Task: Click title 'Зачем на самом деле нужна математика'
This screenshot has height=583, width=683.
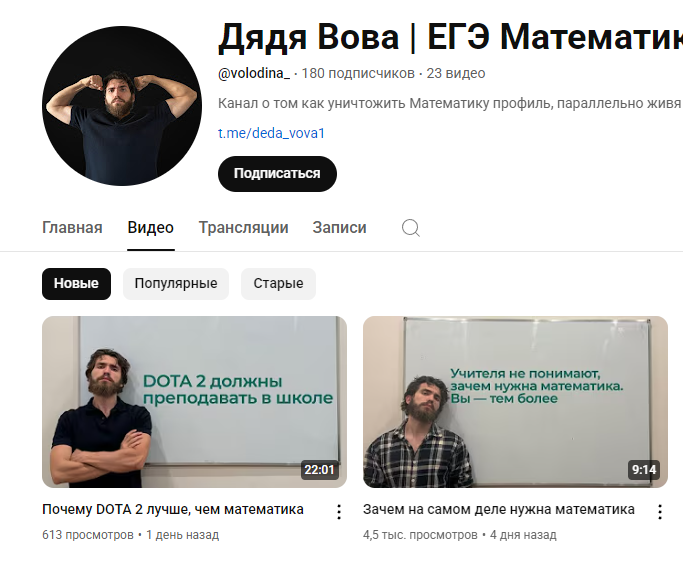Action: 499,509
